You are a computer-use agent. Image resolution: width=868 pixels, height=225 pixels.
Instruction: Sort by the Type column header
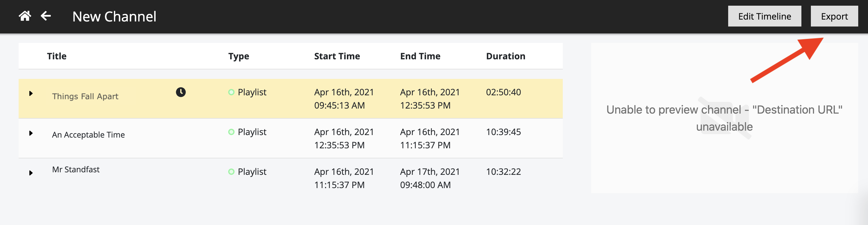(x=239, y=56)
